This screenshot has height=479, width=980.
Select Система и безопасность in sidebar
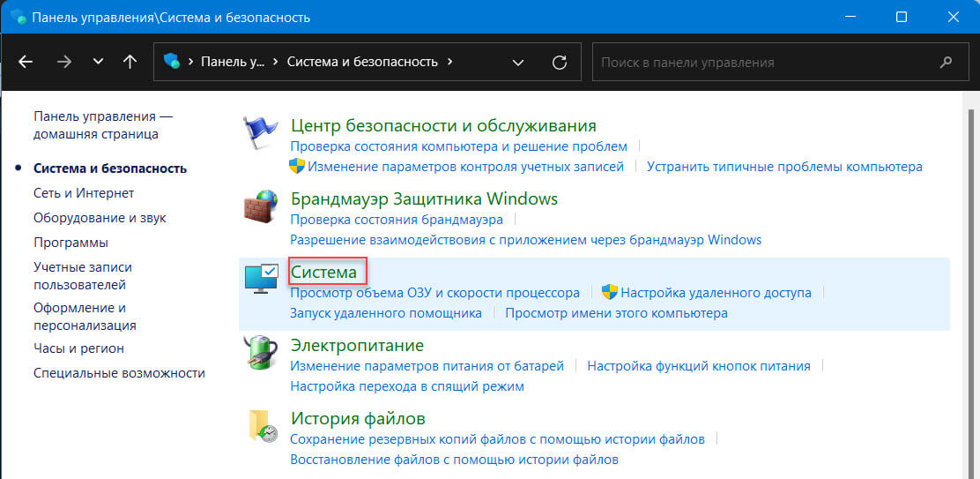110,168
